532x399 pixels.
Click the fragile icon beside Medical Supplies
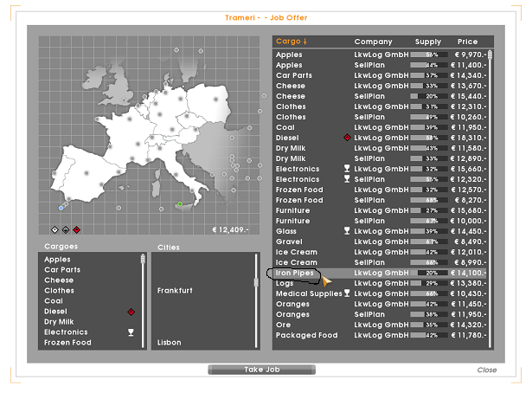347,293
